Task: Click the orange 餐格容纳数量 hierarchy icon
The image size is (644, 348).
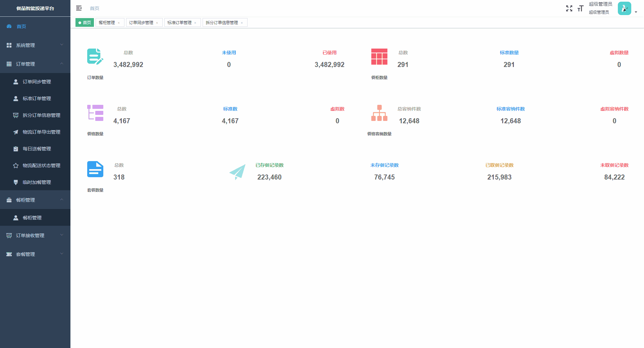Action: (379, 113)
